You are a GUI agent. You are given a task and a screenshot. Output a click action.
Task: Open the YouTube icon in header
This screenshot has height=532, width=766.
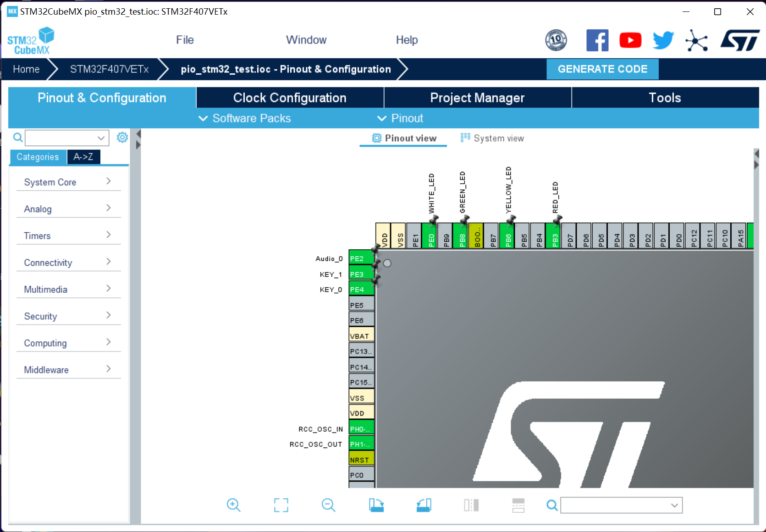pos(630,40)
